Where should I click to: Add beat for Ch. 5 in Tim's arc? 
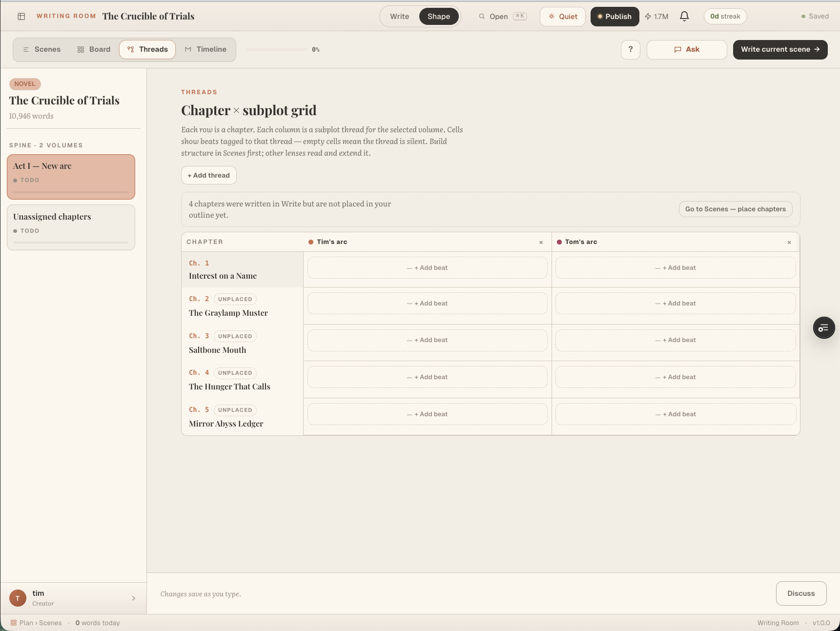pos(428,414)
